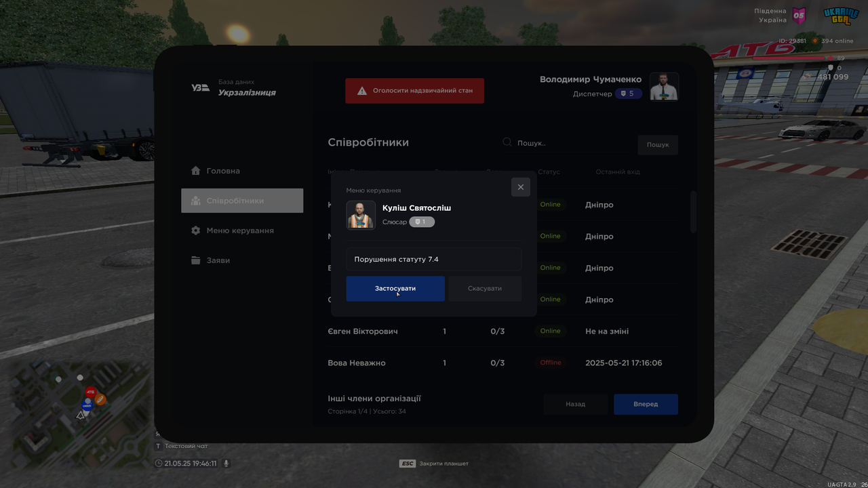Click the microphone icon near the clock
This screenshot has width=868, height=488.
[x=226, y=464]
